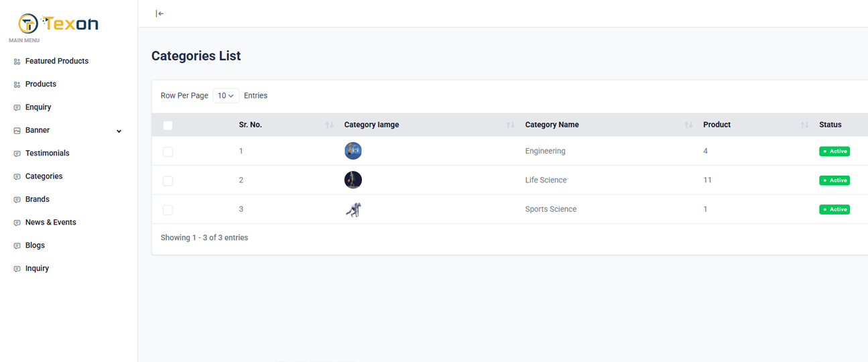Click the Categories List heading
The image size is (868, 362).
click(196, 56)
